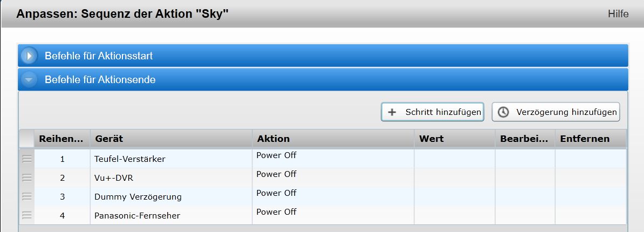Click the clock icon on Verzögerung hinzufügen
The height and width of the screenshot is (232, 644).
pos(503,112)
